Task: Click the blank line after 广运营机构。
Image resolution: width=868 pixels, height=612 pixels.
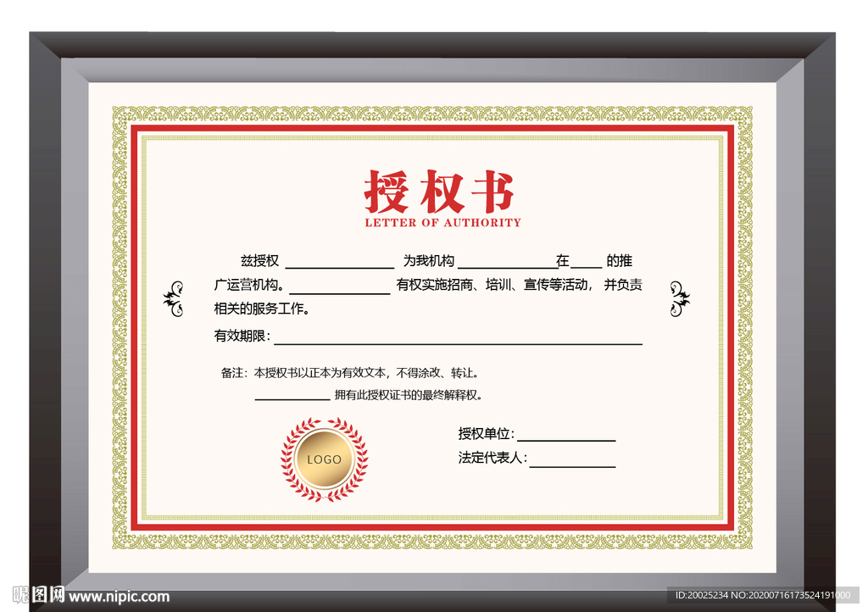Action: tap(339, 293)
